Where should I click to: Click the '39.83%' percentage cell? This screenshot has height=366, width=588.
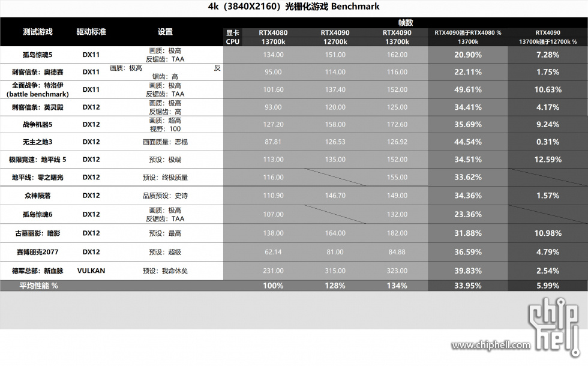(x=467, y=271)
